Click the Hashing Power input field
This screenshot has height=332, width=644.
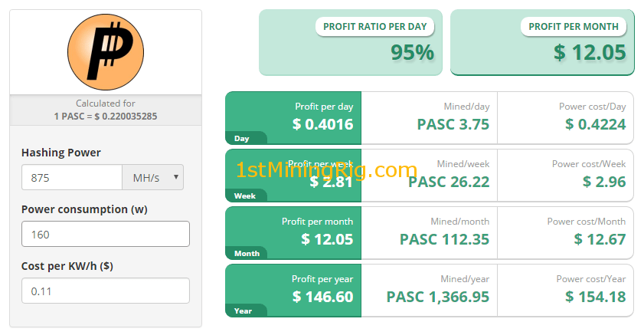point(72,178)
